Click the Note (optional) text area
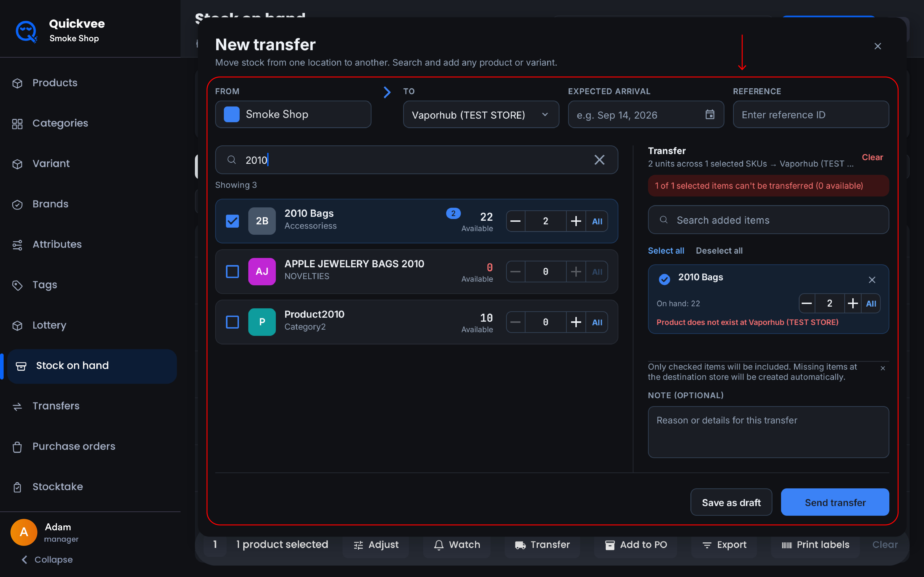The height and width of the screenshot is (577, 924). (768, 432)
